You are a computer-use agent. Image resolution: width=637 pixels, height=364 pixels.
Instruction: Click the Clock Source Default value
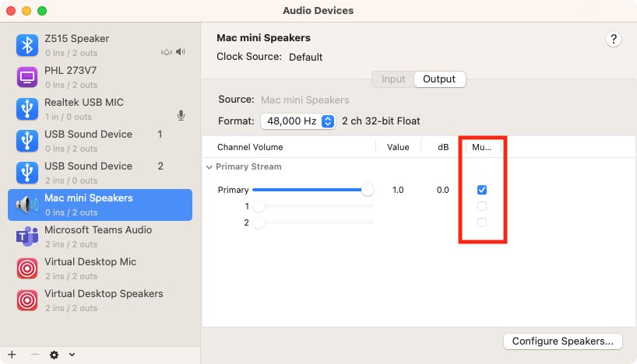(305, 58)
